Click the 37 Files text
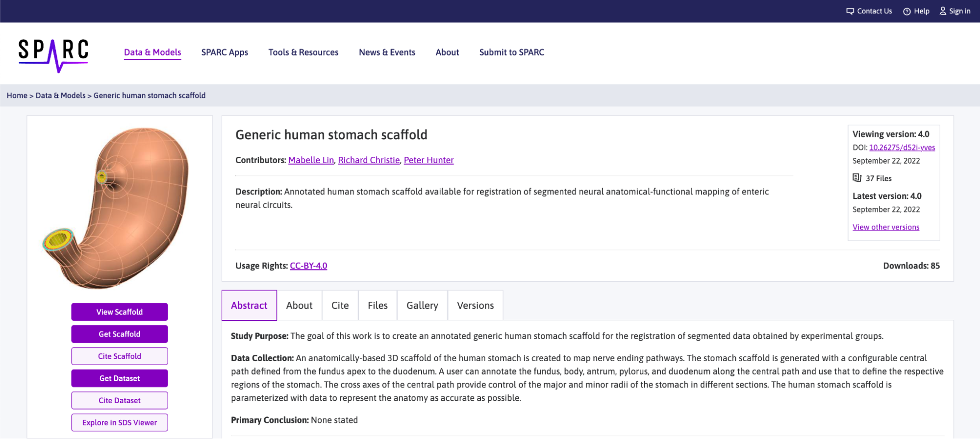This screenshot has width=980, height=439. click(x=879, y=178)
